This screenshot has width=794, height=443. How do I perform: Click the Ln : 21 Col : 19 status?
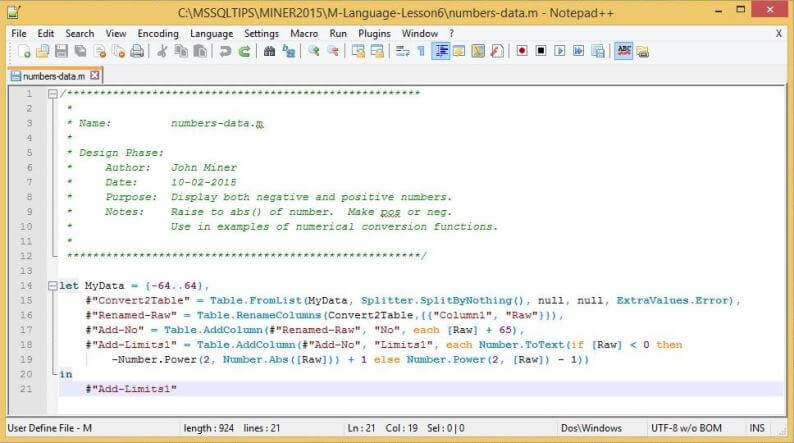(382, 428)
